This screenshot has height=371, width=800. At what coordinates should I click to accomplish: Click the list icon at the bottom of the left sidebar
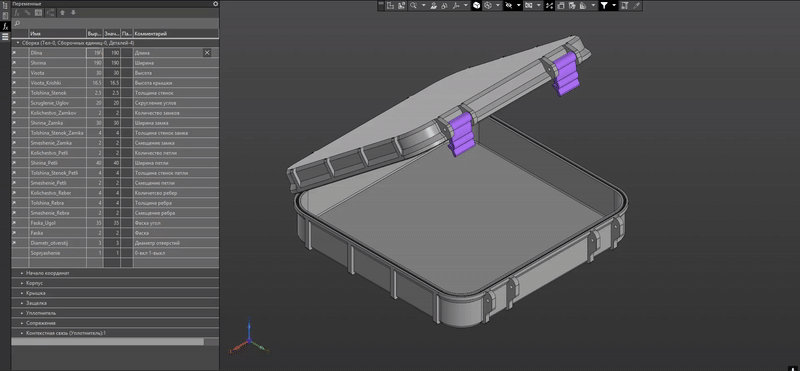pos(5,36)
